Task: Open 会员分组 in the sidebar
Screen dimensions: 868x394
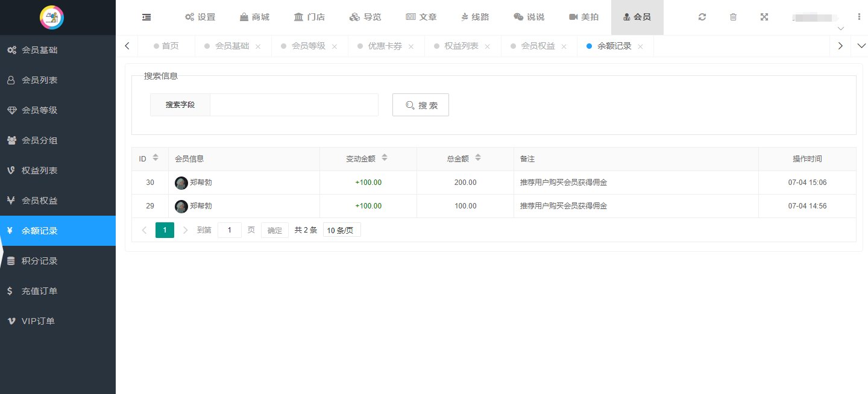Action: click(x=58, y=140)
